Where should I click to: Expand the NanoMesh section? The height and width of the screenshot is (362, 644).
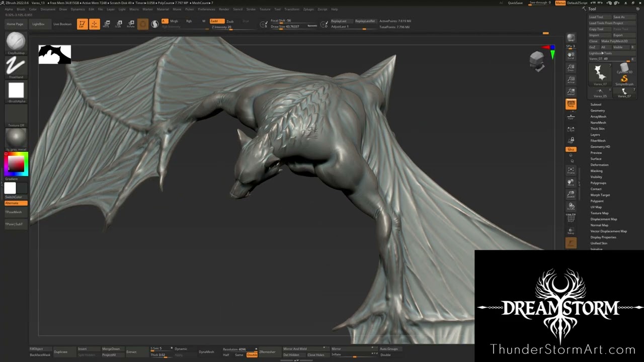598,123
